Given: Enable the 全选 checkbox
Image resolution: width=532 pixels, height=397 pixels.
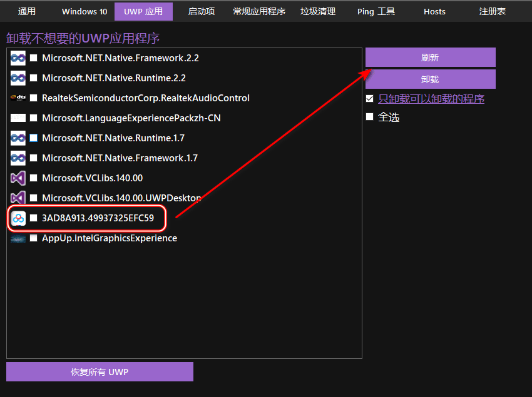Looking at the screenshot, I should click(x=369, y=117).
